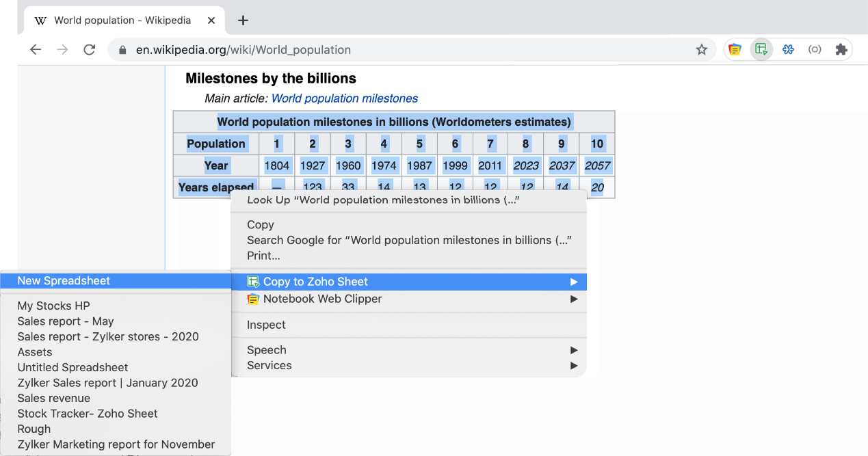868x456 pixels.
Task: Click the Notebook icon in context menu
Action: [253, 299]
